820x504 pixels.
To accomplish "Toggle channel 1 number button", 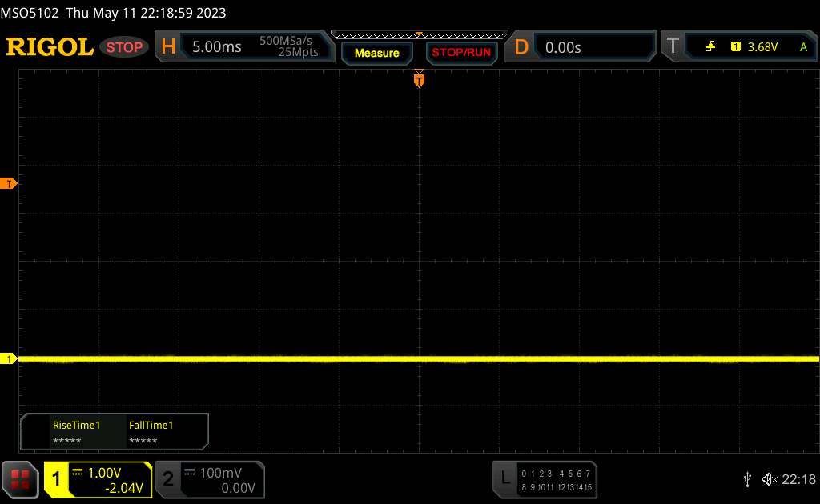I will pos(57,479).
